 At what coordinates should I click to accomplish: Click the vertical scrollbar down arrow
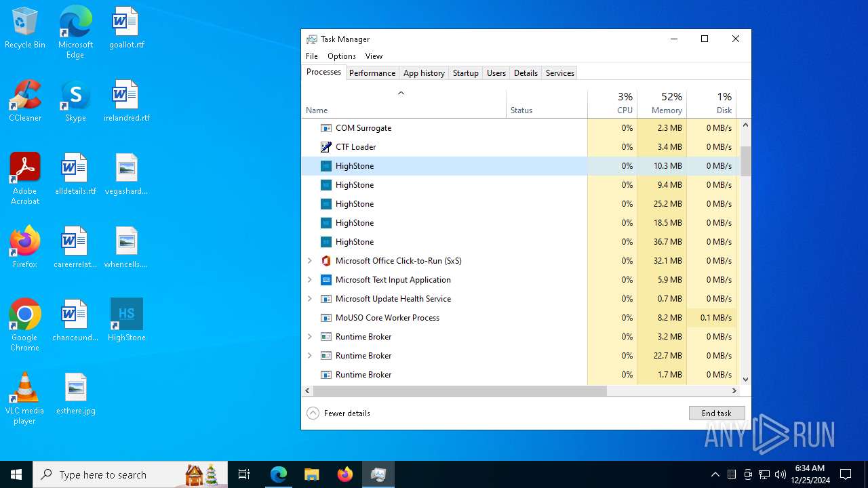745,380
